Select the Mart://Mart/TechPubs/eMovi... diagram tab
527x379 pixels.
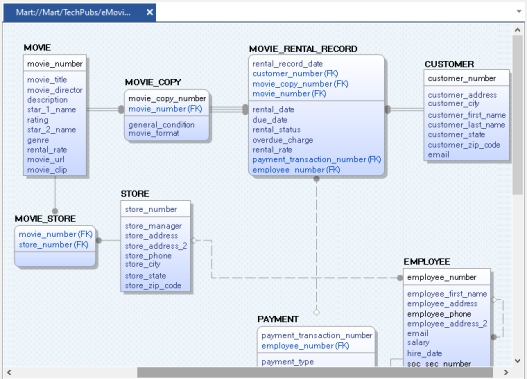(x=73, y=12)
